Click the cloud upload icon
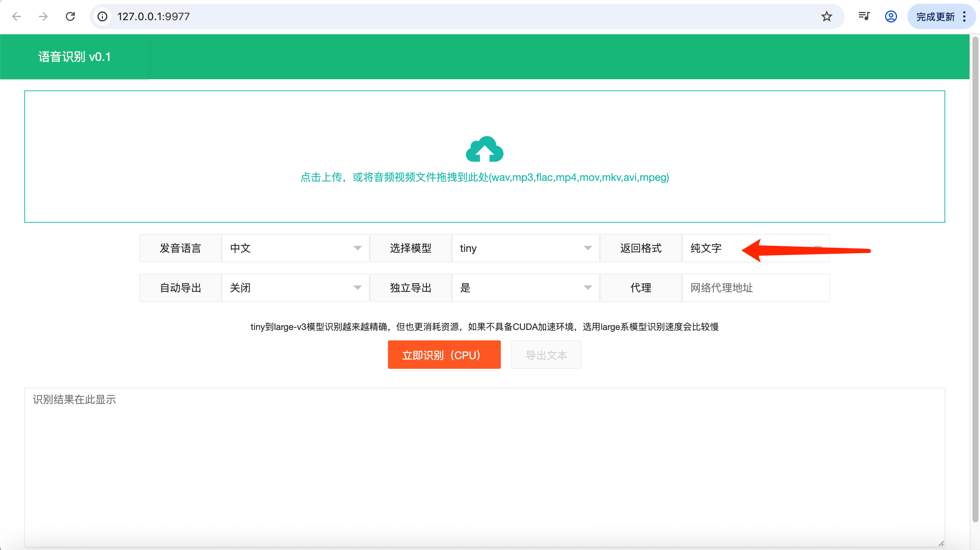Image resolution: width=980 pixels, height=550 pixels. click(484, 149)
